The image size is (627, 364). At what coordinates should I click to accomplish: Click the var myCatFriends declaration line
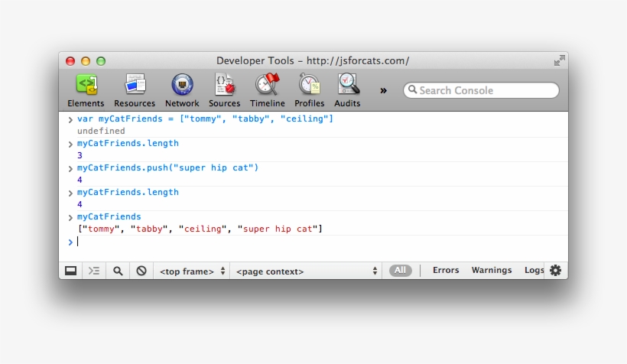tap(205, 119)
